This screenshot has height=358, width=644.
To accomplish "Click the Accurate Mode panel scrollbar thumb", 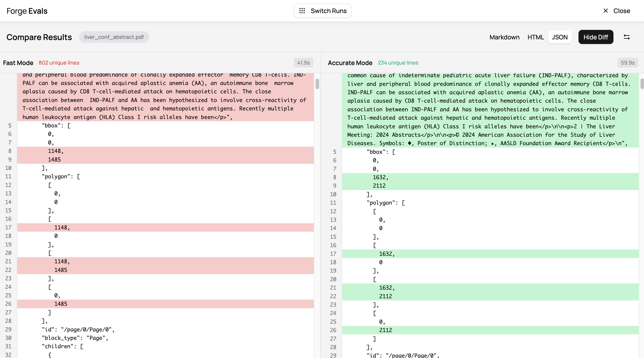I will coord(642,84).
